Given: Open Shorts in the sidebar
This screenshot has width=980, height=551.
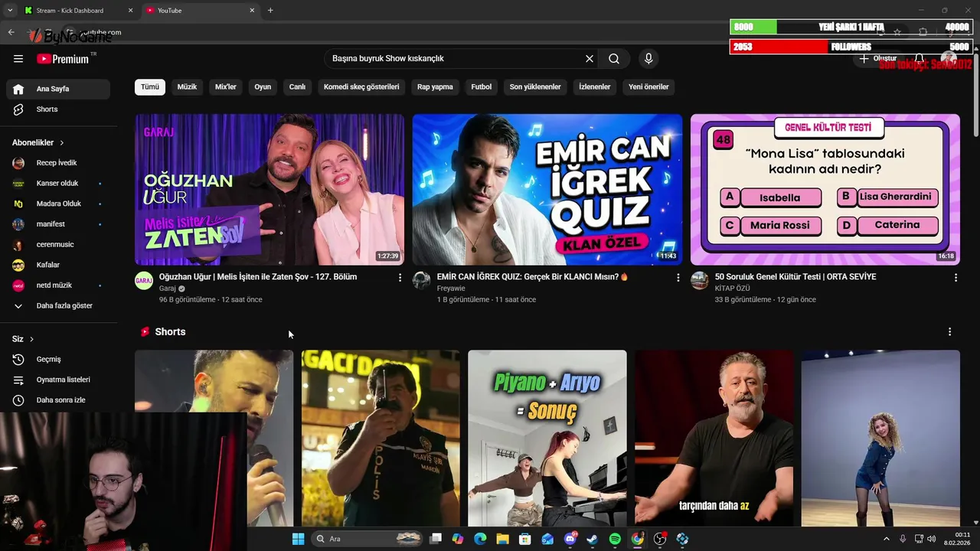Looking at the screenshot, I should [x=58, y=109].
